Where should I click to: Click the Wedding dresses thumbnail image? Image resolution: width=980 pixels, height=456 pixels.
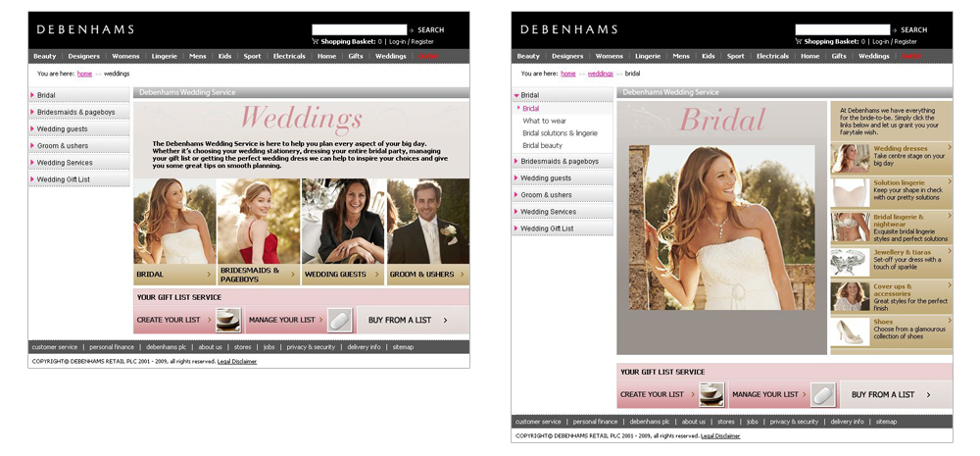click(x=849, y=159)
